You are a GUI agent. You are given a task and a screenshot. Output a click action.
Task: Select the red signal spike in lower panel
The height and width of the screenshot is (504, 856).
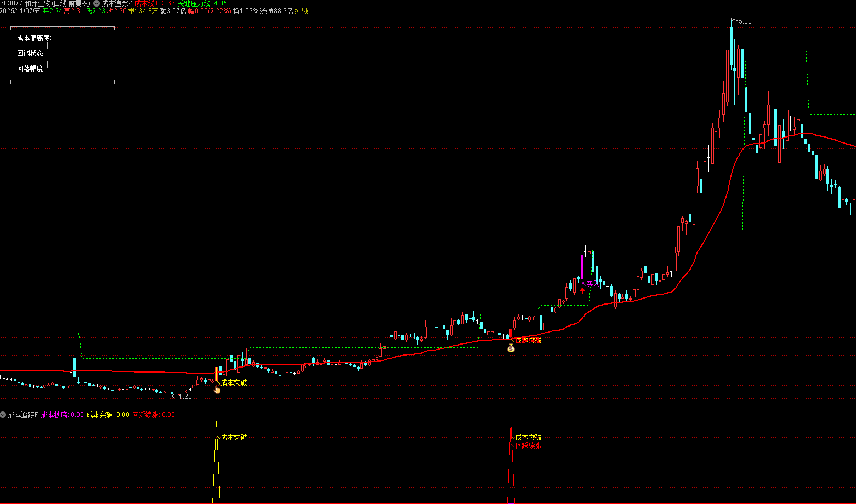[x=511, y=463]
